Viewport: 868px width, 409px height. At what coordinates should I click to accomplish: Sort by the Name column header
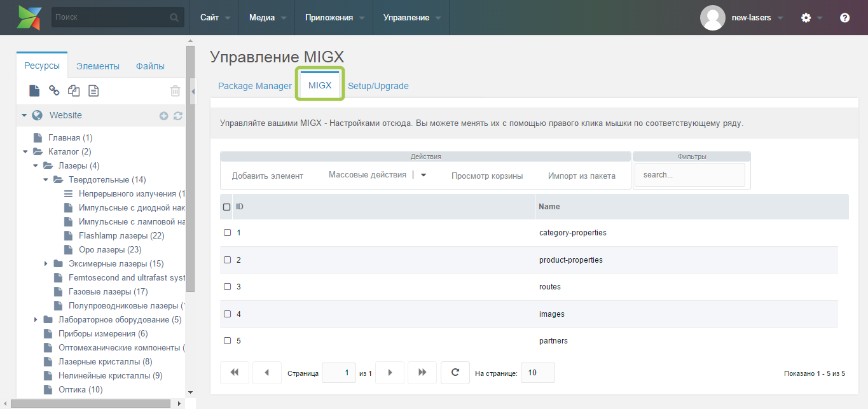pyautogui.click(x=692, y=207)
